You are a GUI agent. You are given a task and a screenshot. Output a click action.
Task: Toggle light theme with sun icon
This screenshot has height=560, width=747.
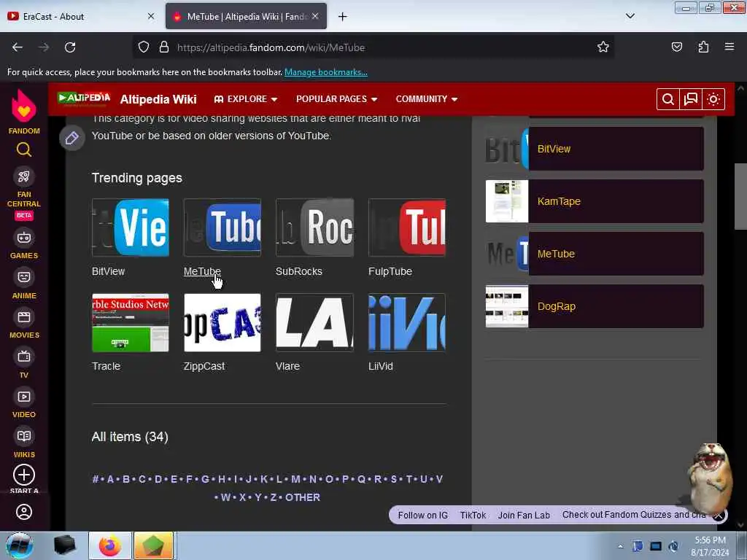(x=713, y=99)
